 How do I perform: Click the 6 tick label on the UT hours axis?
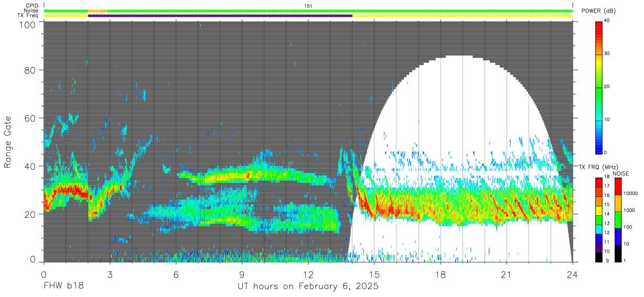176,274
